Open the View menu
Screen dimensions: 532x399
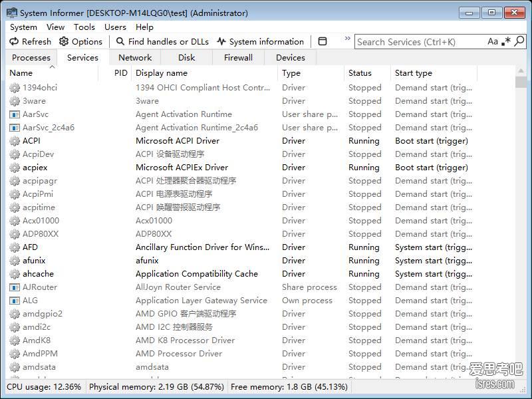55,27
